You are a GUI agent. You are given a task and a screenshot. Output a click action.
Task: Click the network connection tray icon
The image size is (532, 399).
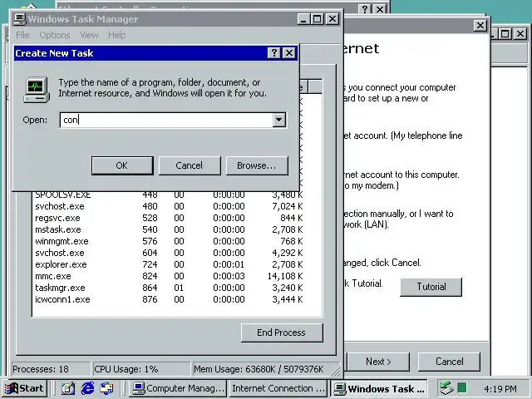click(446, 388)
